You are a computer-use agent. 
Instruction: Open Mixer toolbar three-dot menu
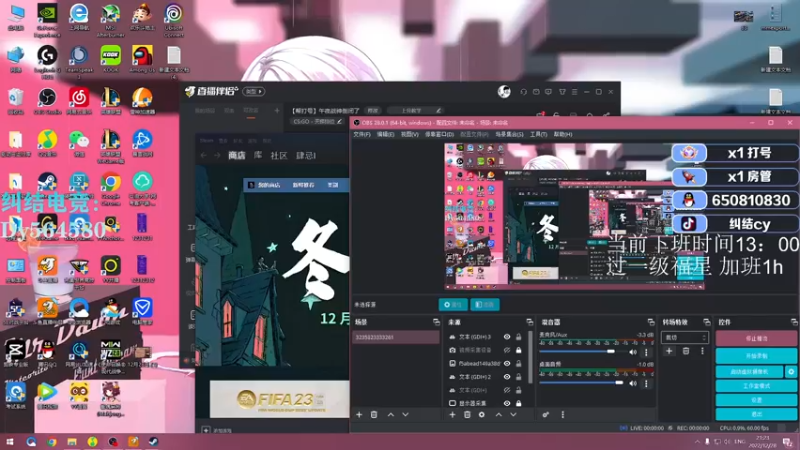coord(563,415)
